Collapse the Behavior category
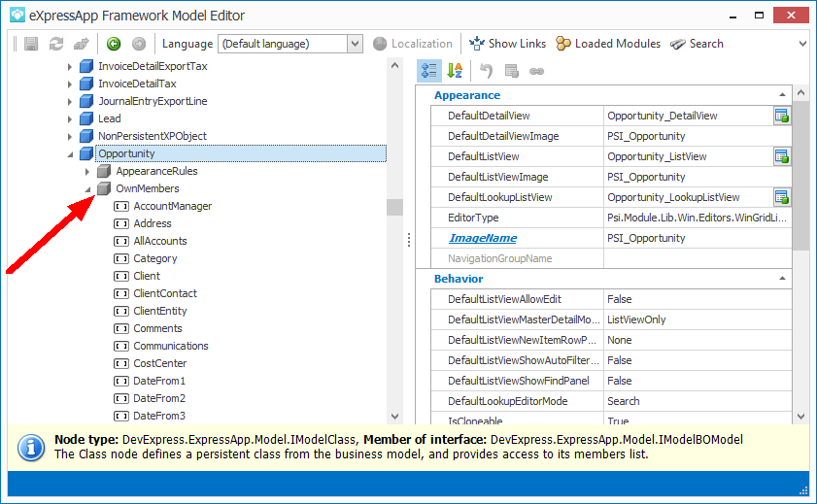The height and width of the screenshot is (504, 817). pyautogui.click(x=782, y=279)
